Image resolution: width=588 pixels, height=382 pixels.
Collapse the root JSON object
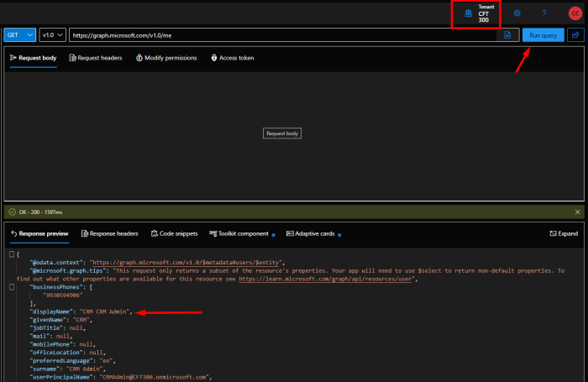click(12, 254)
